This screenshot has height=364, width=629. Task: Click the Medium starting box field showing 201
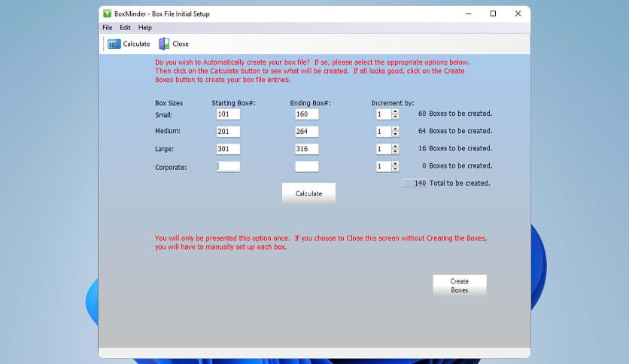(228, 132)
